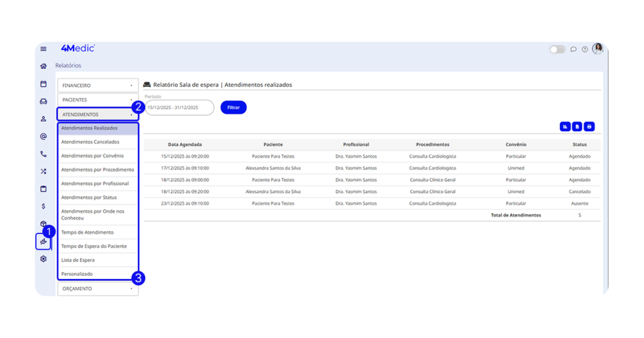This screenshot has height=338, width=644.
Task: Open the financial dollar sign icon
Action: click(x=43, y=206)
